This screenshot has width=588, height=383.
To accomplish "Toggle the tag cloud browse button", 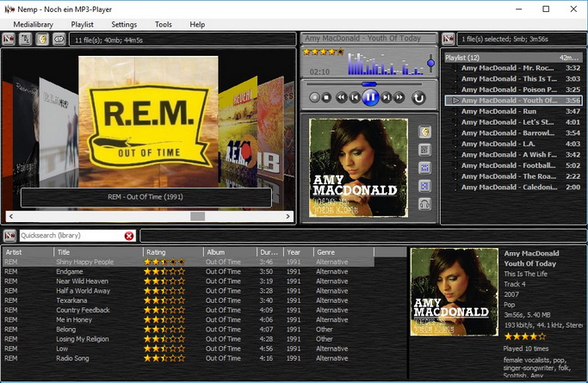I will [58, 39].
